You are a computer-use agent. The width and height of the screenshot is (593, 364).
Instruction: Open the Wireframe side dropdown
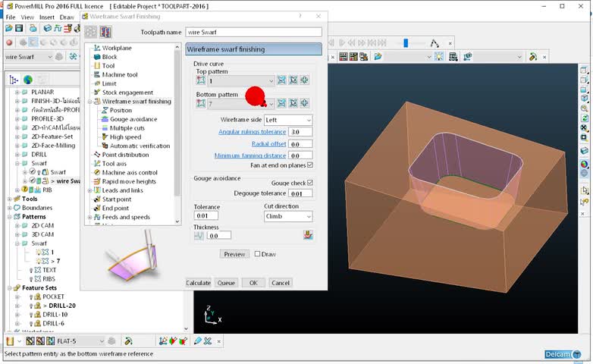tap(288, 120)
